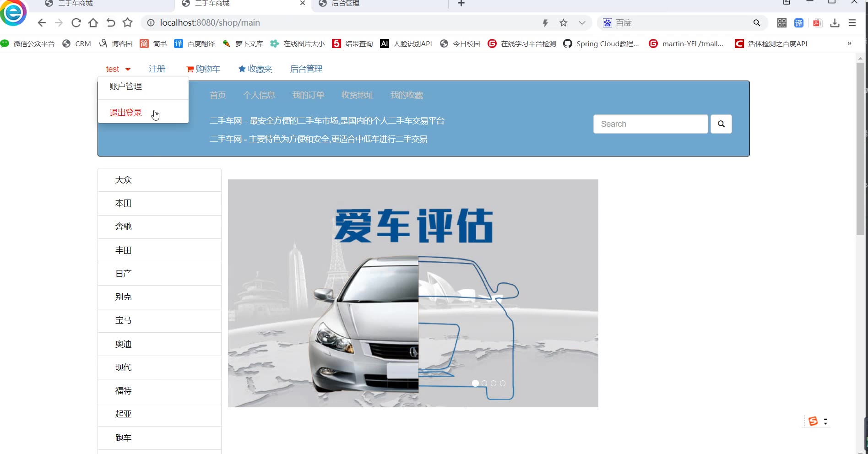Open the 人脸识别API bookmark
Viewport: 868px width, 454px height.
tap(406, 43)
